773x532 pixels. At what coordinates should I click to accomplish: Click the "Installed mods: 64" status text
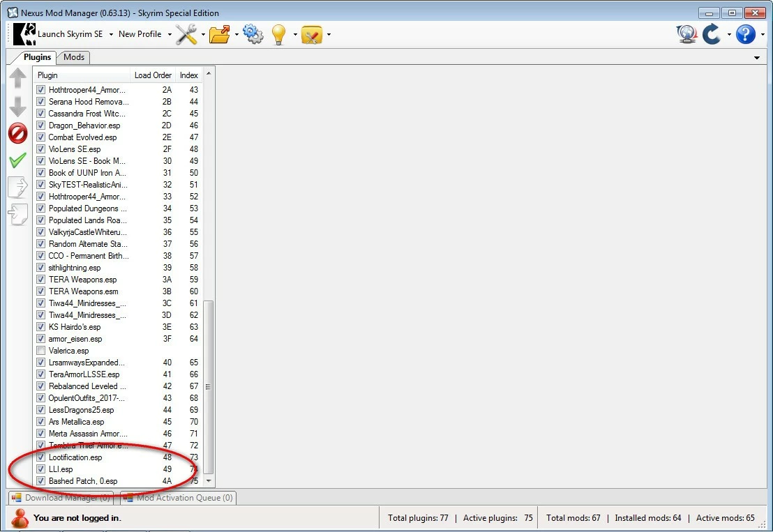pyautogui.click(x=648, y=518)
